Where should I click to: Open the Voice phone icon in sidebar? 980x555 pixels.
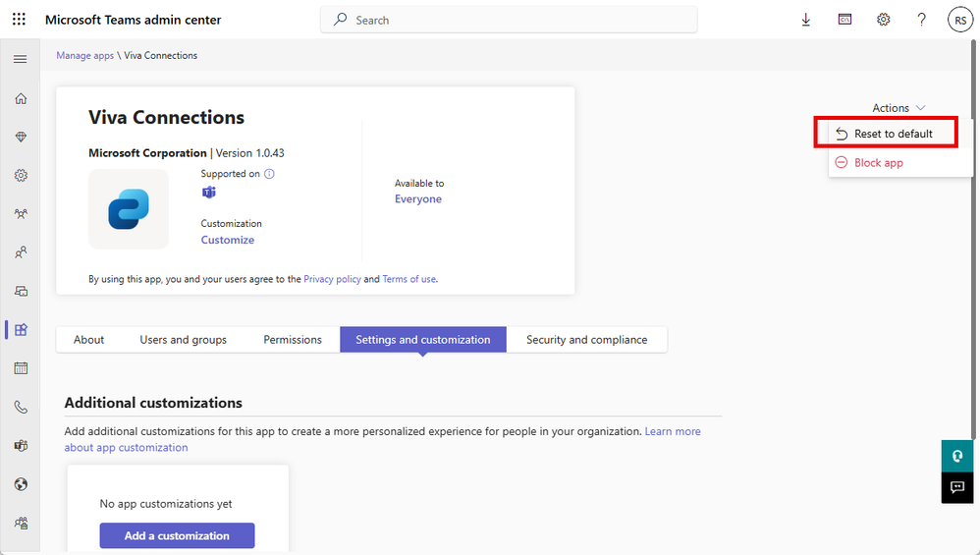coord(21,407)
